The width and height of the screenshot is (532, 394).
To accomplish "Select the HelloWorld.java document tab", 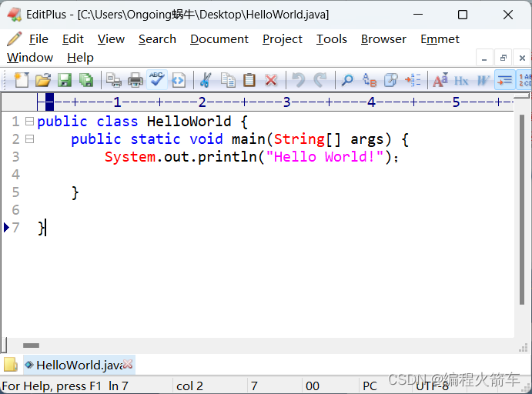I will point(79,365).
